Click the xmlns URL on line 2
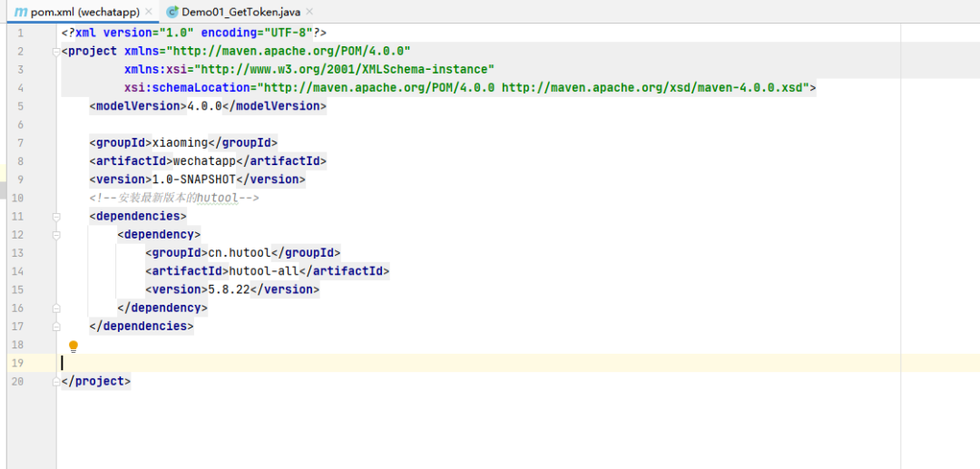The height and width of the screenshot is (469, 980). point(289,51)
